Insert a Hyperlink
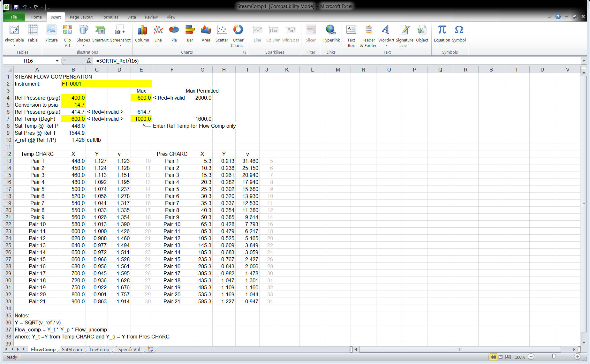 click(x=331, y=34)
